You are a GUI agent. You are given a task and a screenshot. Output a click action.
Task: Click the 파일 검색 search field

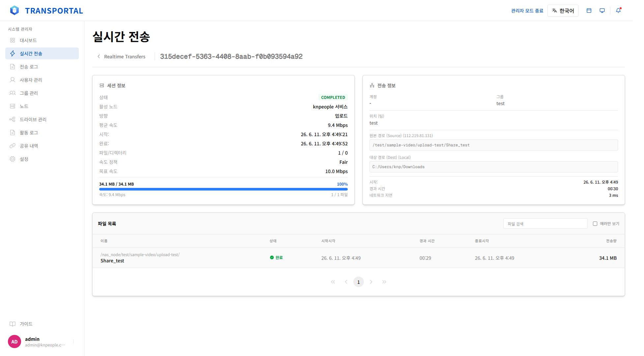tap(545, 223)
